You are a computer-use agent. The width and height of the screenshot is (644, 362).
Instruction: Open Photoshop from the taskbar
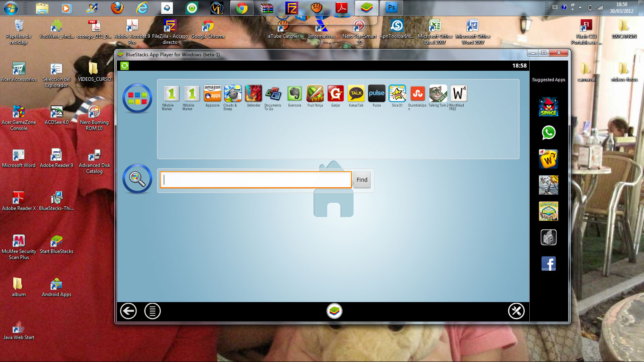click(391, 8)
